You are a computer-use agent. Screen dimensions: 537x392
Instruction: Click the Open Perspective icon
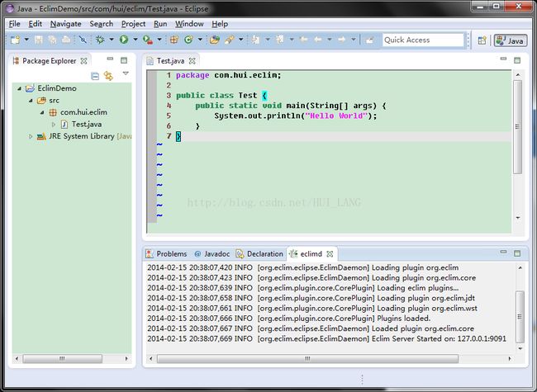[482, 40]
